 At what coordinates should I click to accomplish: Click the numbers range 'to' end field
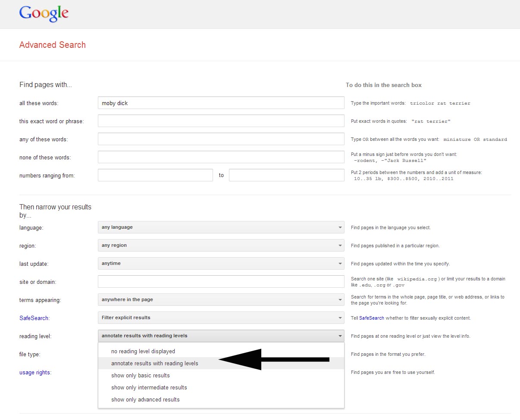[286, 175]
